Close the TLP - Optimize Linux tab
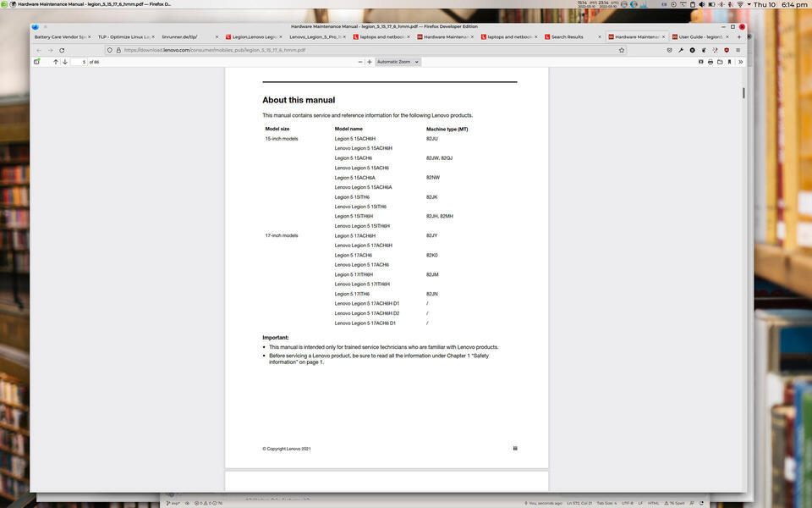Image resolution: width=812 pixels, height=508 pixels. click(153, 36)
